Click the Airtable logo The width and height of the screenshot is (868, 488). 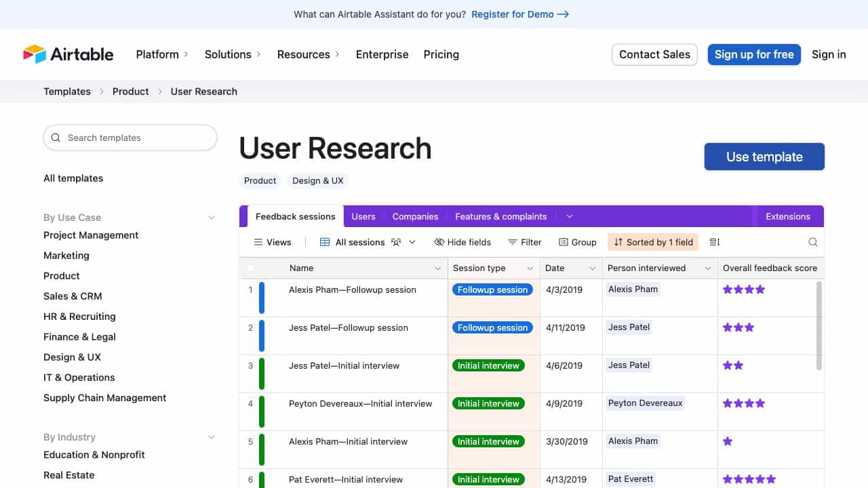coord(68,54)
